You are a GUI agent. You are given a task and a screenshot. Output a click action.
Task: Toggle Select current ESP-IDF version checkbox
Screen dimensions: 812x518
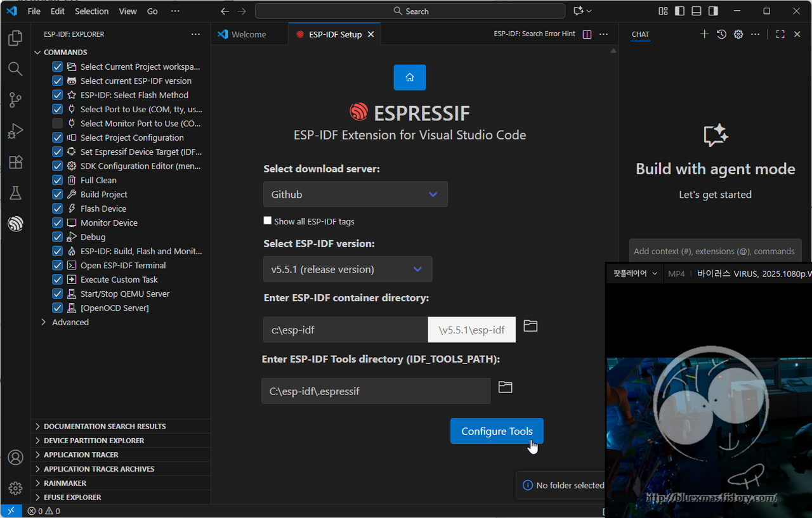pyautogui.click(x=57, y=81)
